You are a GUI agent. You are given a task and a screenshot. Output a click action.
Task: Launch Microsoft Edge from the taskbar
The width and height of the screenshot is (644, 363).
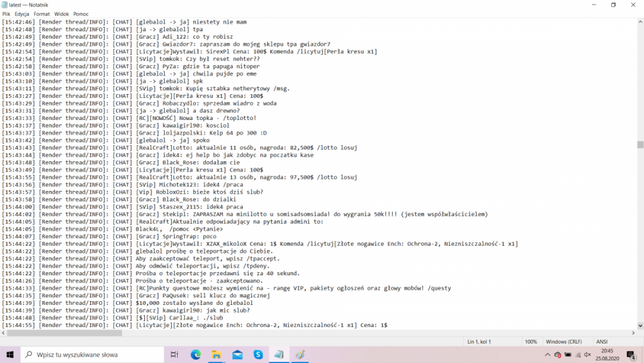coord(196,355)
